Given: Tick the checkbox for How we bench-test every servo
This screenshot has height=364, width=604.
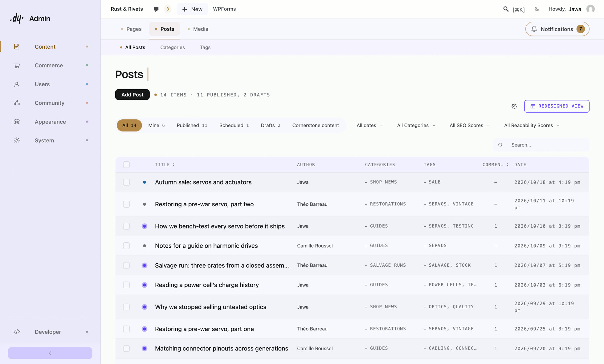Looking at the screenshot, I should click(x=126, y=226).
